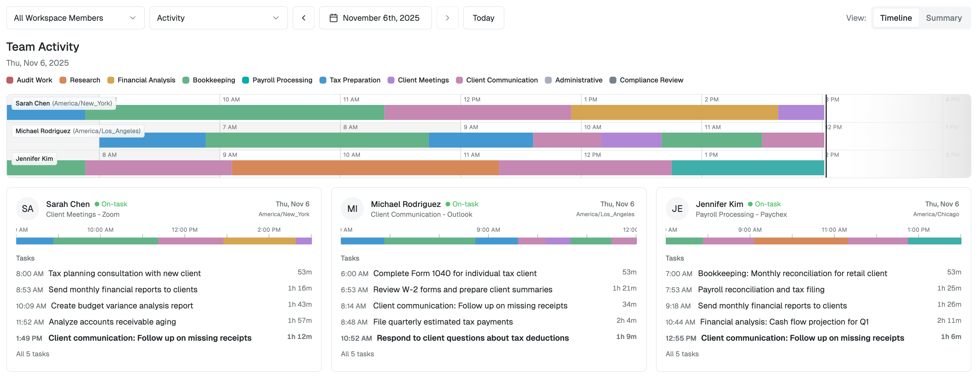Click the calendar icon in date picker
The width and height of the screenshot is (980, 388).
pyautogui.click(x=333, y=18)
